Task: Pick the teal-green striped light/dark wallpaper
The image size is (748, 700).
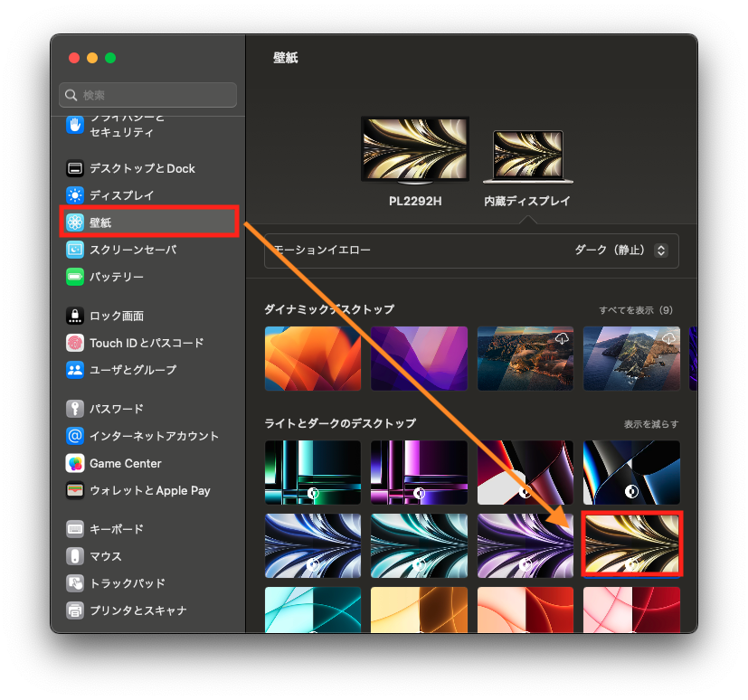Action: (313, 473)
